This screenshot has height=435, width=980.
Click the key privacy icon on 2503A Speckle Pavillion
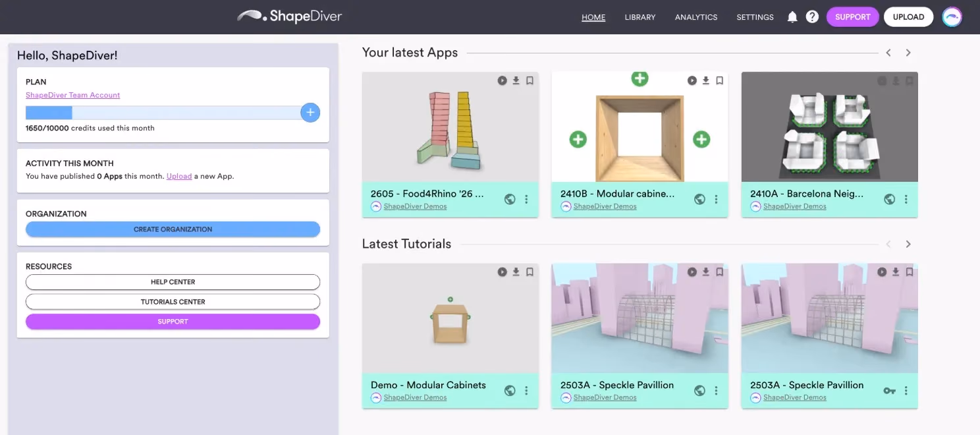click(x=889, y=391)
